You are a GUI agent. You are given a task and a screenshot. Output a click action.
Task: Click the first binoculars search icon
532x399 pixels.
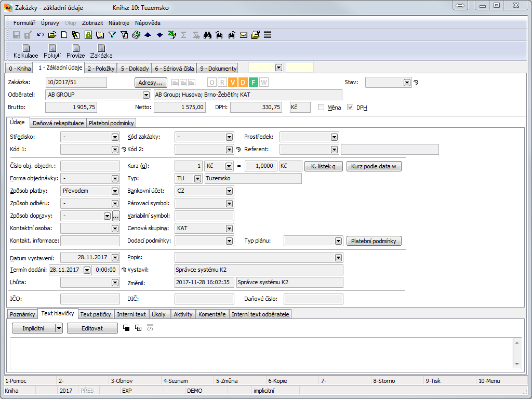tap(207, 35)
